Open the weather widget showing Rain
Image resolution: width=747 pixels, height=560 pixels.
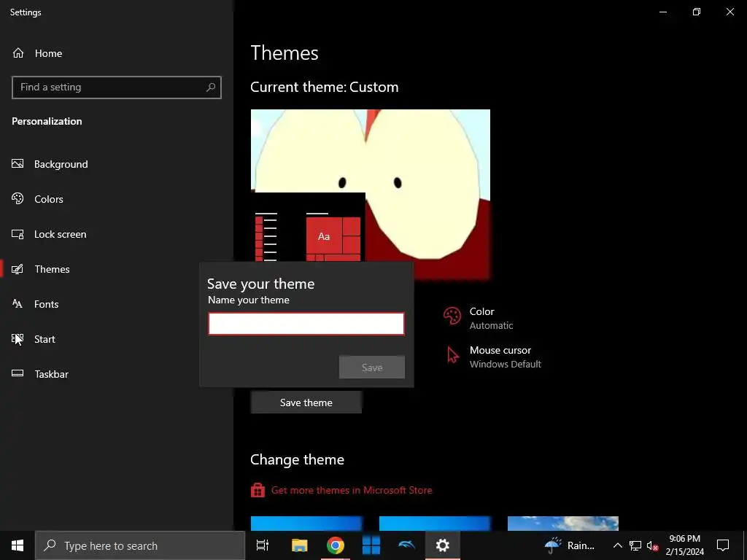[570, 545]
